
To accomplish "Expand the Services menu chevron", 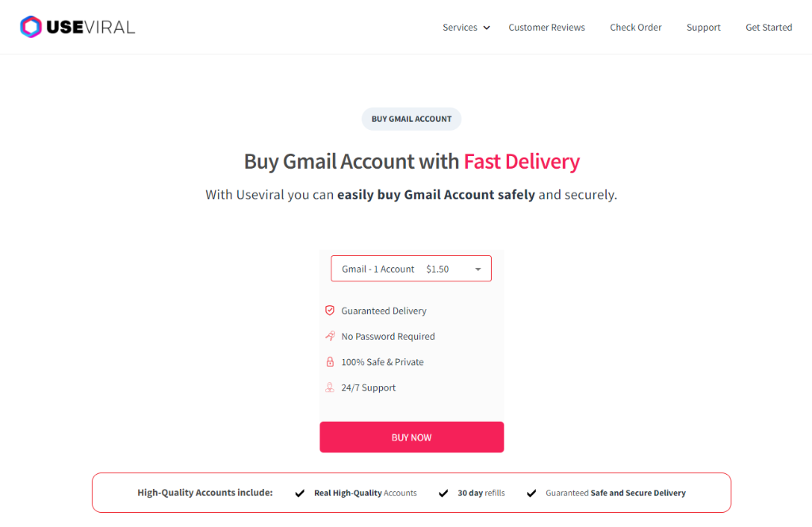I will 487,28.
